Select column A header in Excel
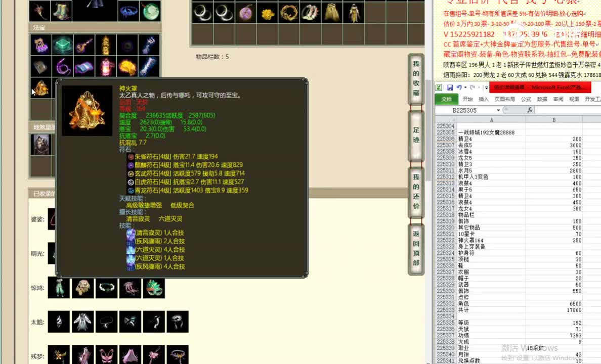Image resolution: width=601 pixels, height=364 pixels. 491,120
